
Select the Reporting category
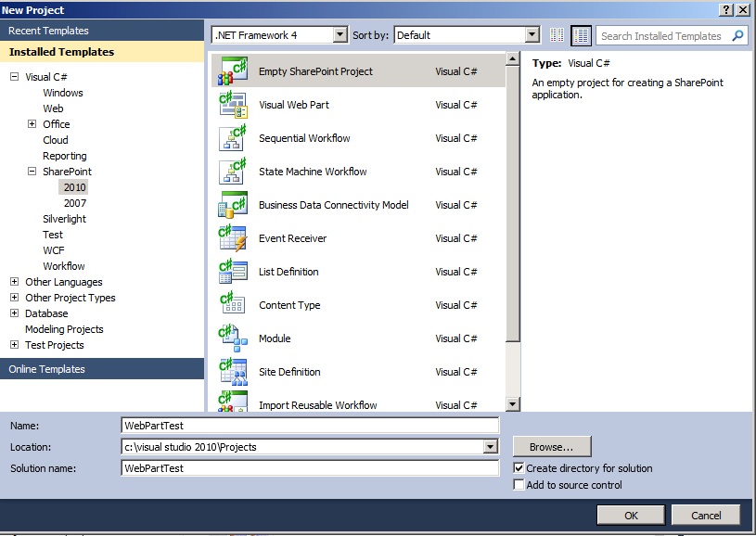[x=65, y=156]
